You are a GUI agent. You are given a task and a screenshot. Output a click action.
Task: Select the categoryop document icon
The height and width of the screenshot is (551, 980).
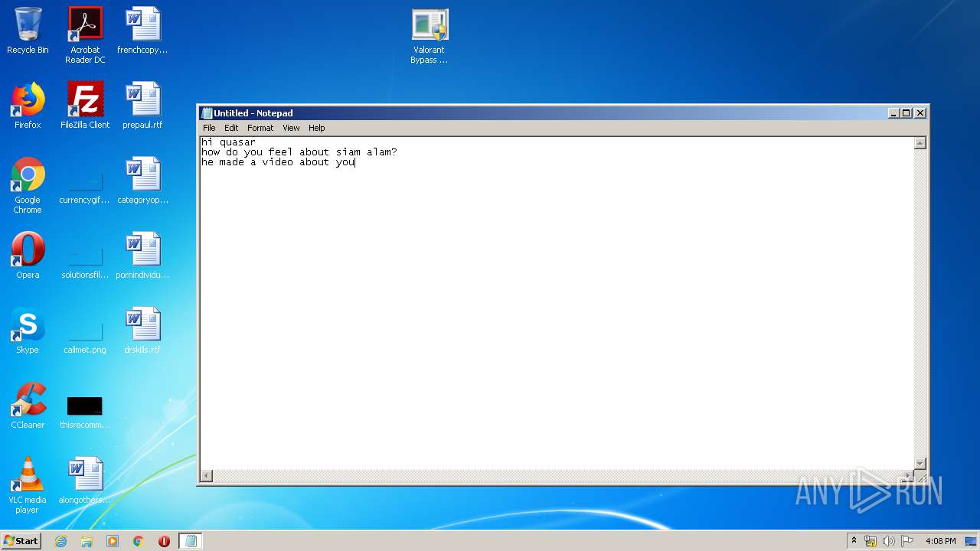pos(142,181)
